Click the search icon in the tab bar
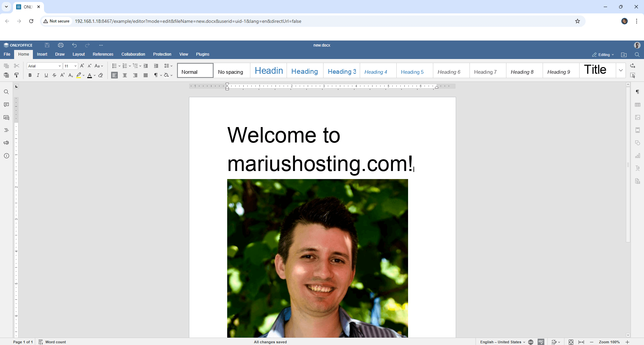 [637, 55]
